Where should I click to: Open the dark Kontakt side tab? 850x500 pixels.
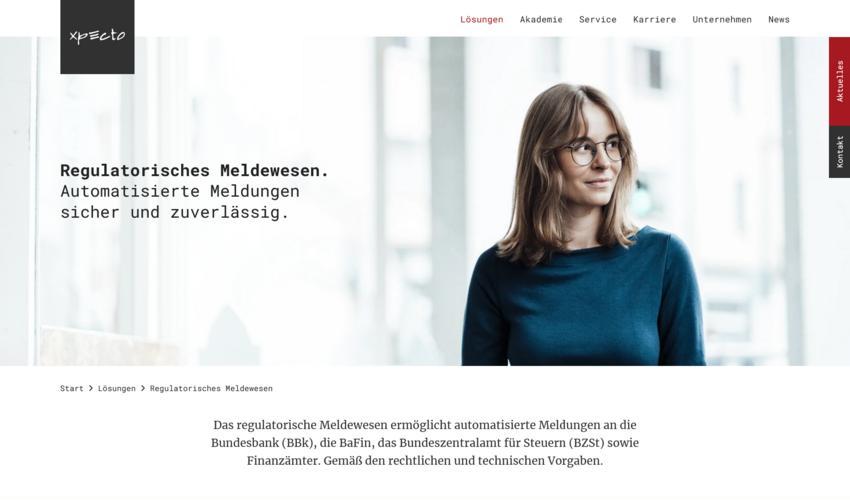839,152
